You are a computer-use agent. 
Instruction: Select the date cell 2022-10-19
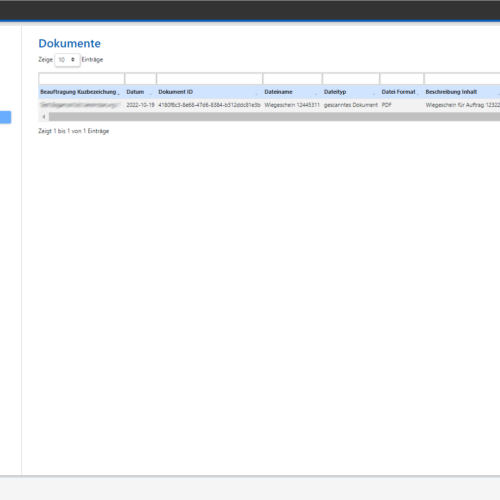(x=140, y=105)
